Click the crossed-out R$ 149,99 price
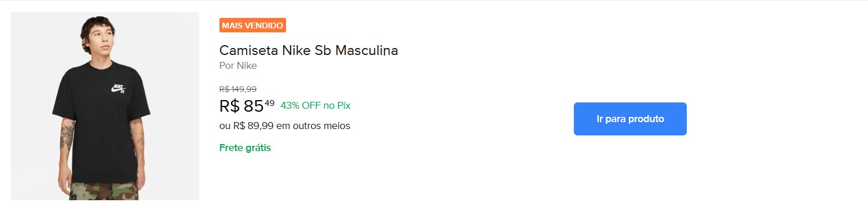The width and height of the screenshot is (868, 217). (x=238, y=89)
